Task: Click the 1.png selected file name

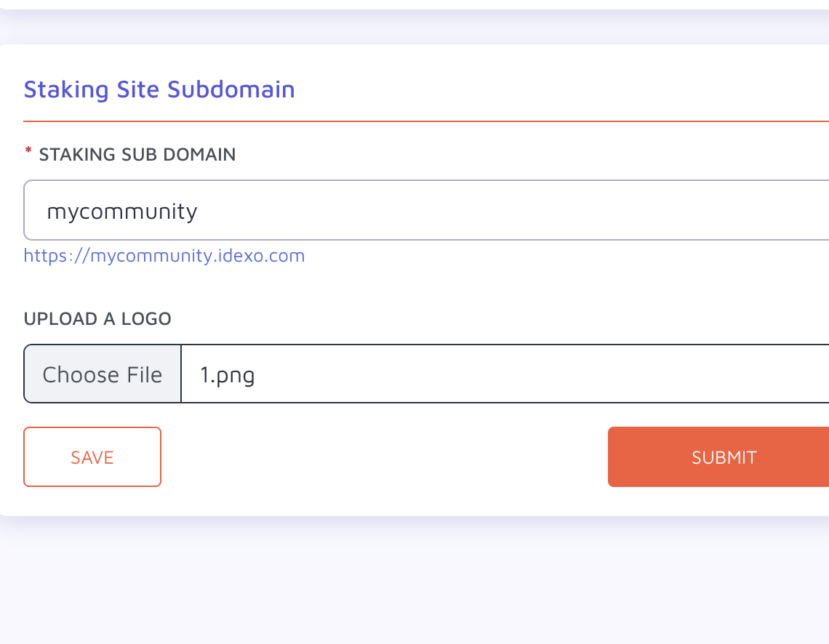Action: (x=228, y=375)
